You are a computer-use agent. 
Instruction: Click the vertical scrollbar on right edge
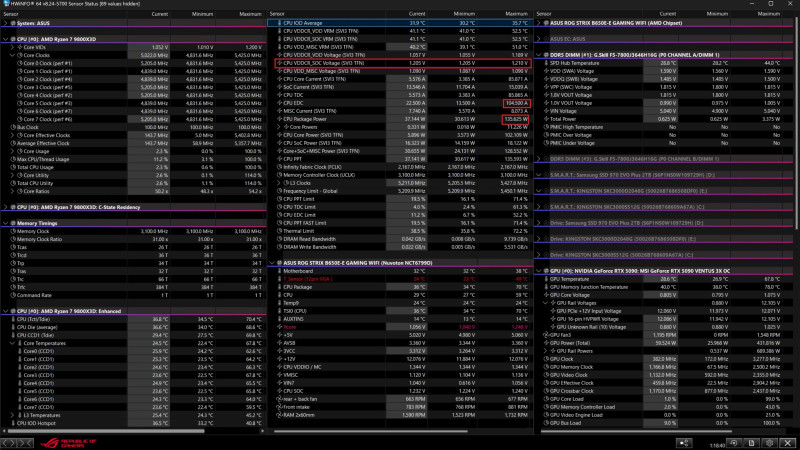coord(797,125)
